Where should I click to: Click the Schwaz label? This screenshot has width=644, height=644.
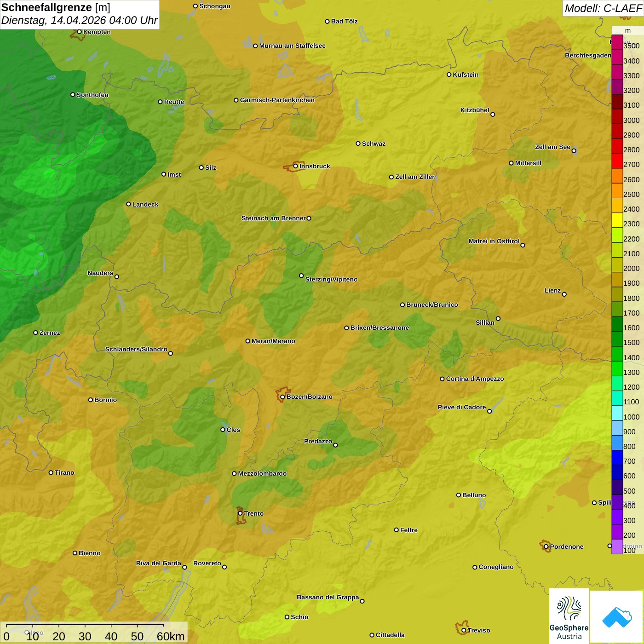click(x=374, y=144)
